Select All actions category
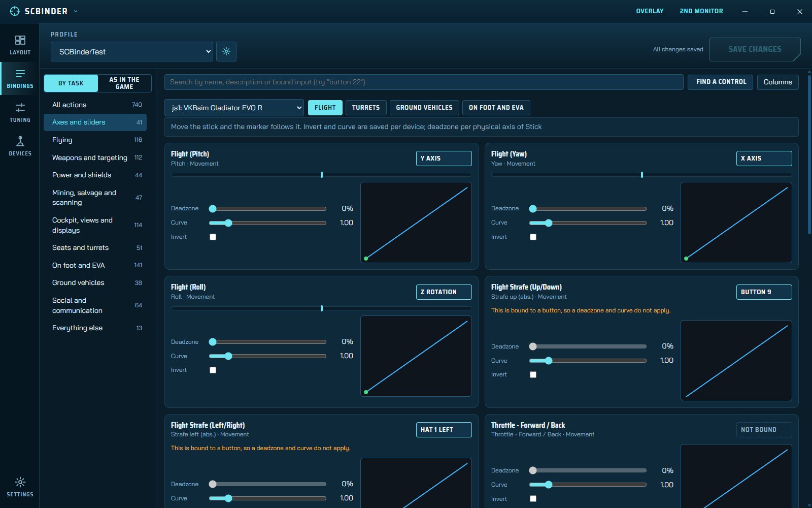The width and height of the screenshot is (812, 508). tap(95, 105)
